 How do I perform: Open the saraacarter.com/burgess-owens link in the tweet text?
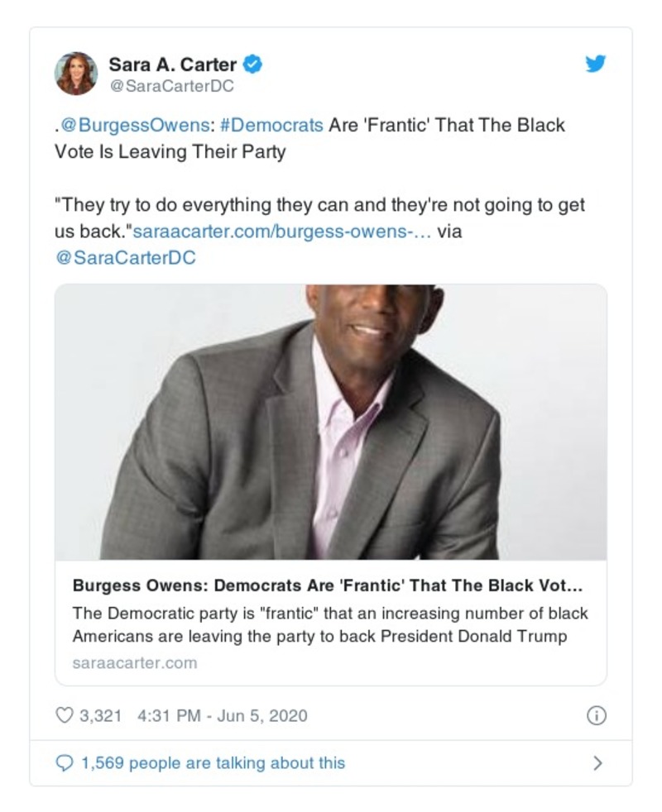(x=281, y=231)
